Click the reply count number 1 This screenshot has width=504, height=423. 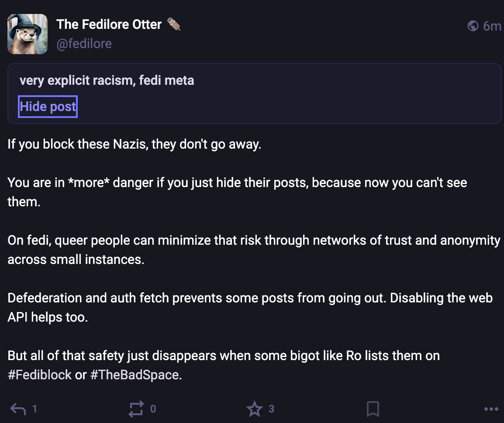[35, 409]
